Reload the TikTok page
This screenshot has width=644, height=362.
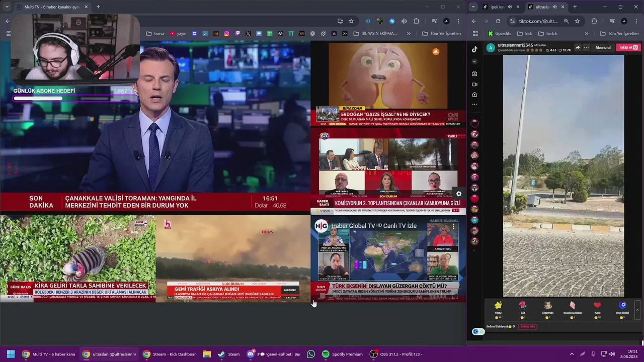(x=498, y=21)
